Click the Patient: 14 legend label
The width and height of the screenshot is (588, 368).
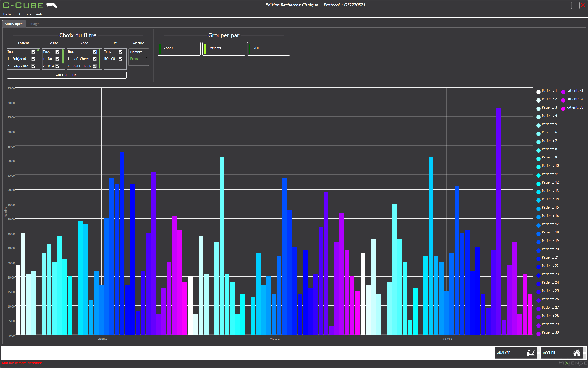tap(550, 199)
